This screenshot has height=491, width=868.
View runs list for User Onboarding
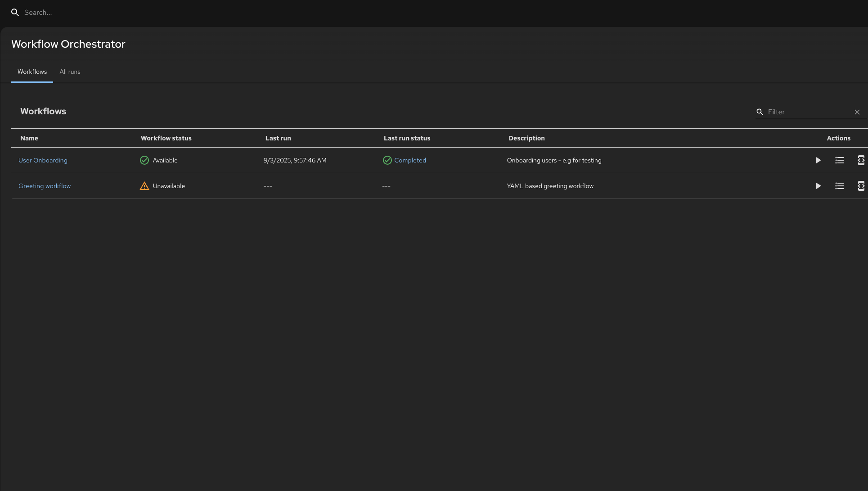(839, 160)
